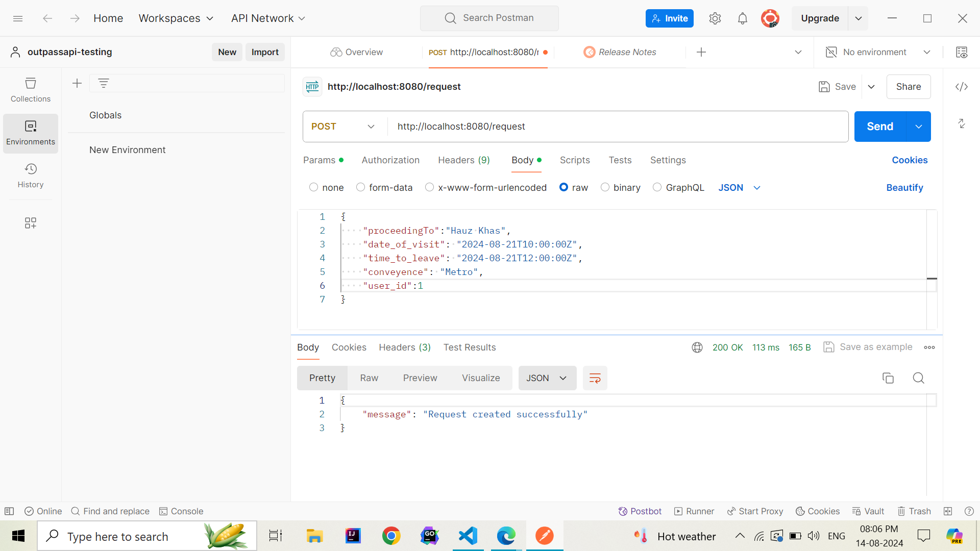Viewport: 980px width, 551px height.
Task: Click the search response magnifier icon
Action: [919, 378]
